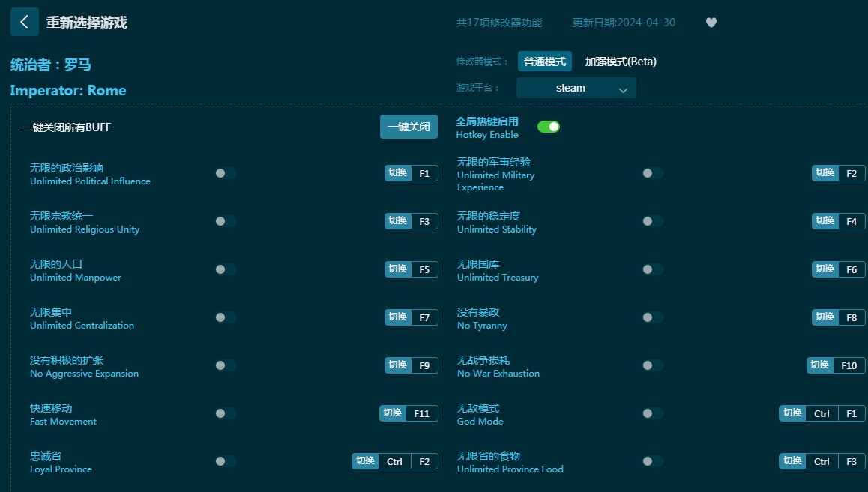
Task: Click the 一键关闭所有BUFF label
Action: 67,127
